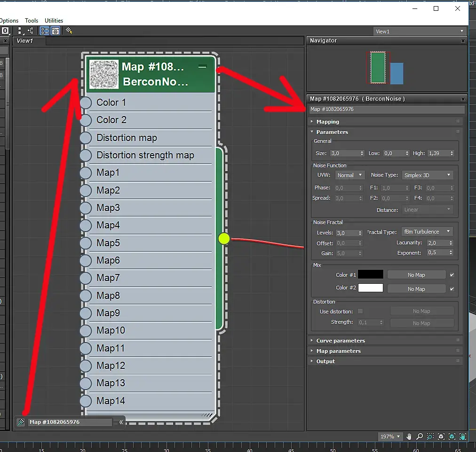Click the BerconNoise node noise thumbnail
This screenshot has height=452, width=476.
tap(104, 74)
